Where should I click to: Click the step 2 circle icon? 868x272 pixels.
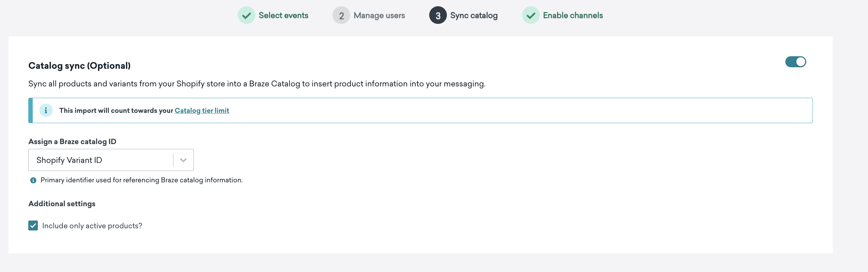[x=341, y=15]
